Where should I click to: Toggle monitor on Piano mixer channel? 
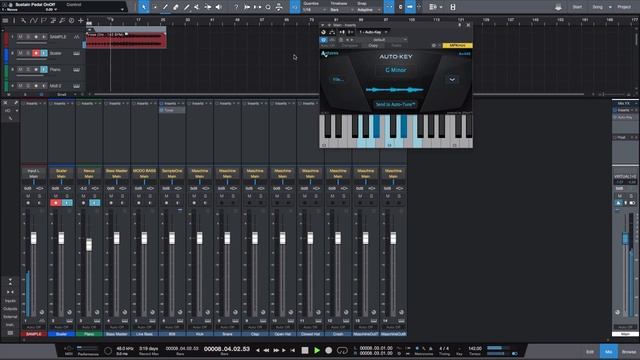tap(95, 203)
